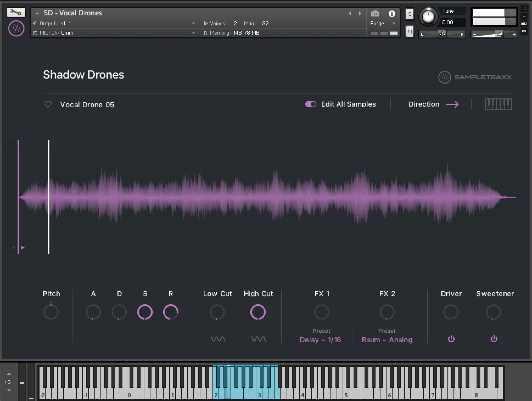Adjust the instrument volume slider
The width and height of the screenshot is (532, 401).
(494, 34)
